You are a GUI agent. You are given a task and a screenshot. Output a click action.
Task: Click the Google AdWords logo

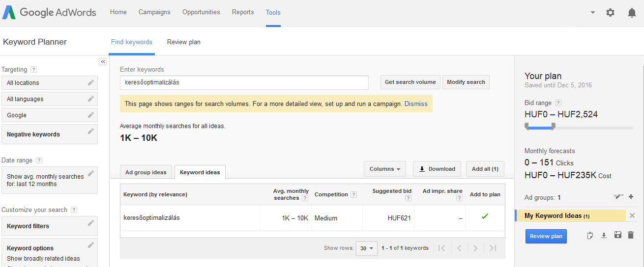49,13
